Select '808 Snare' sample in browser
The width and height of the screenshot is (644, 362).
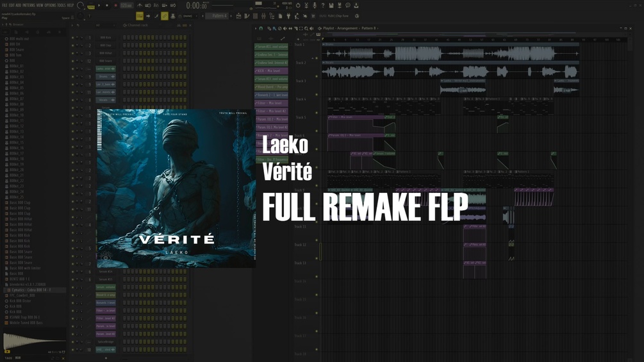click(x=17, y=50)
